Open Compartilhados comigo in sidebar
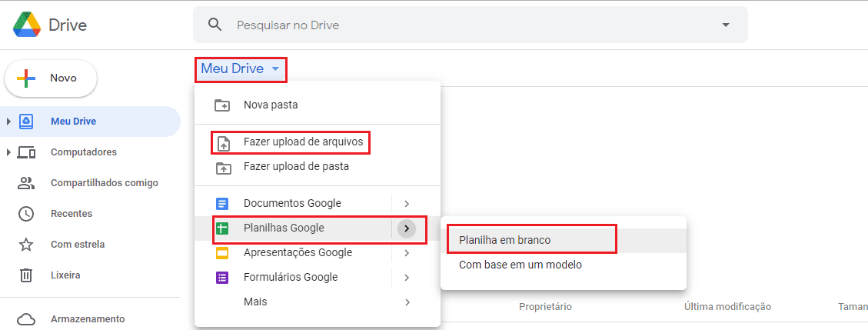868x330 pixels. 104,183
